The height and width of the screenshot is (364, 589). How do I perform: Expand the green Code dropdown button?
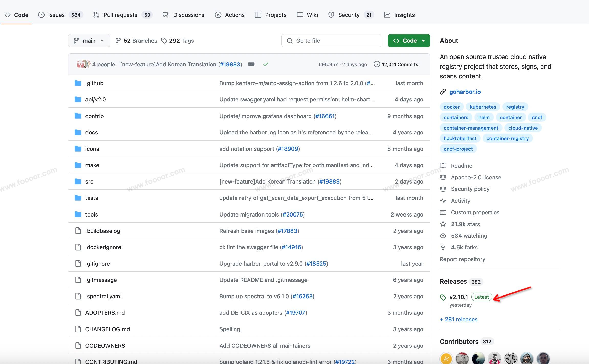pos(409,41)
